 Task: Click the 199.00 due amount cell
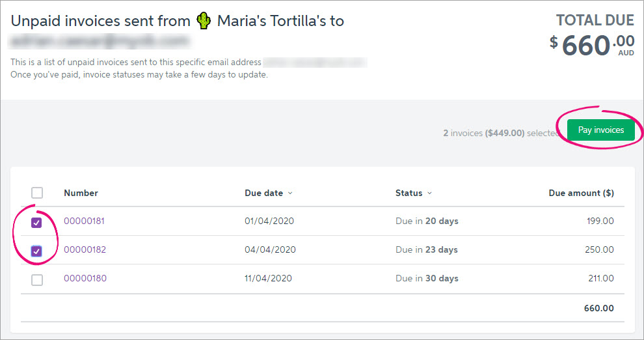click(600, 221)
